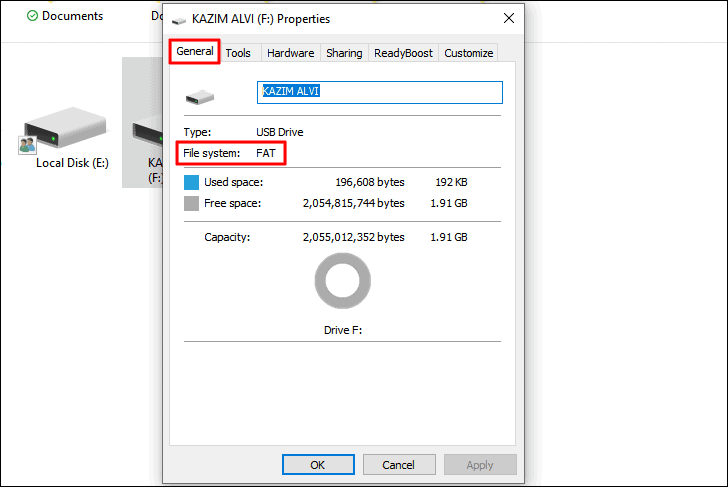Click the gray Free space color swatch
Viewport: 728px width, 487px height.
tap(191, 203)
